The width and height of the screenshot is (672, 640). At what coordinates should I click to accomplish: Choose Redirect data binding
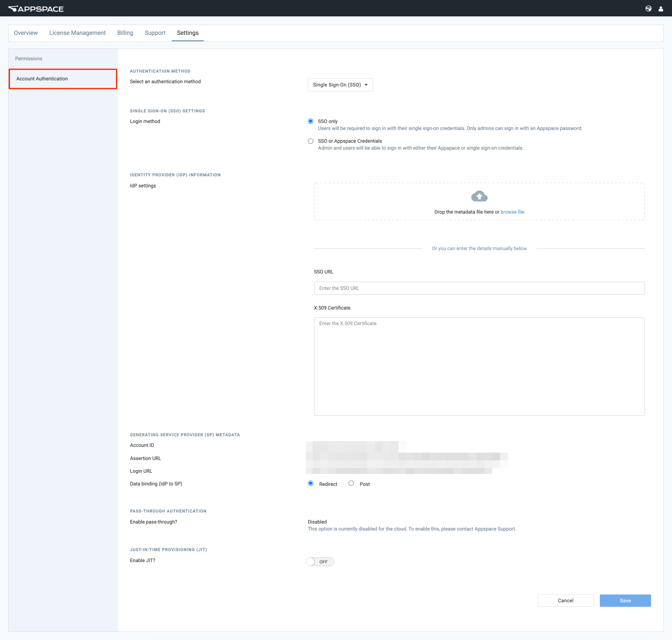(310, 483)
